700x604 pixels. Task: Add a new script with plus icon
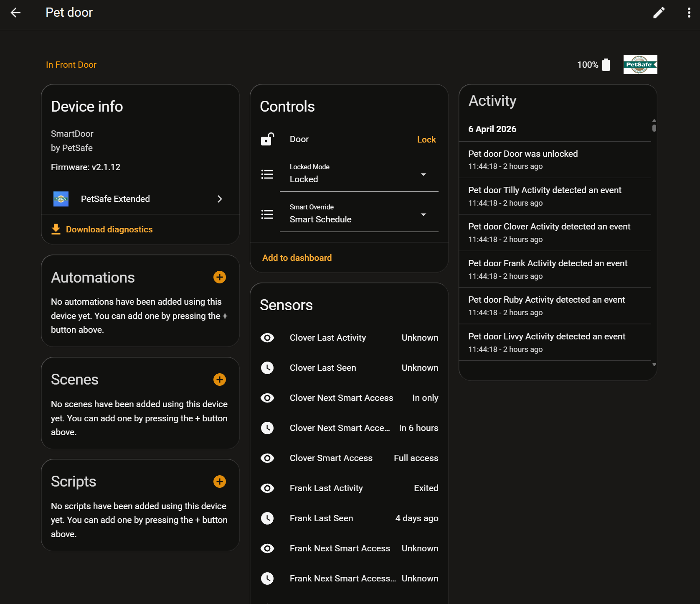pos(220,482)
